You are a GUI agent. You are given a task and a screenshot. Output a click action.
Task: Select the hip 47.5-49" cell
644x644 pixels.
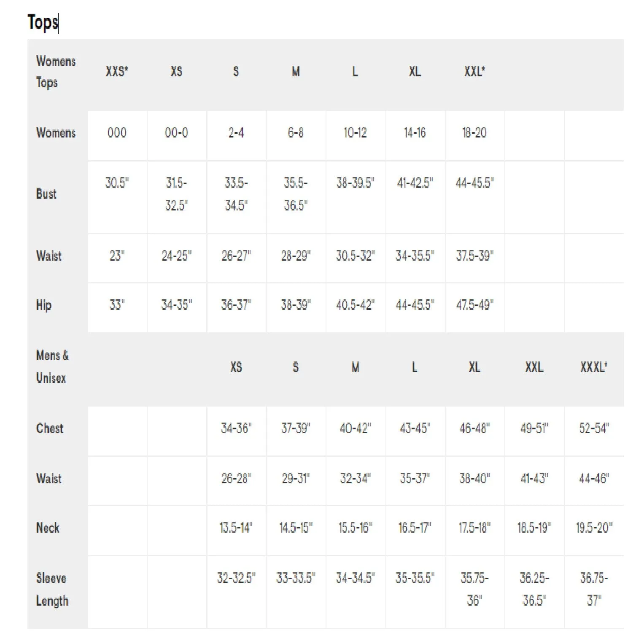[x=474, y=304]
